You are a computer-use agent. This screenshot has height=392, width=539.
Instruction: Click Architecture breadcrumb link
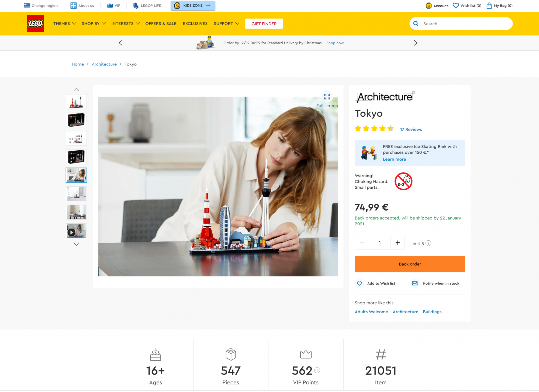[x=104, y=64]
